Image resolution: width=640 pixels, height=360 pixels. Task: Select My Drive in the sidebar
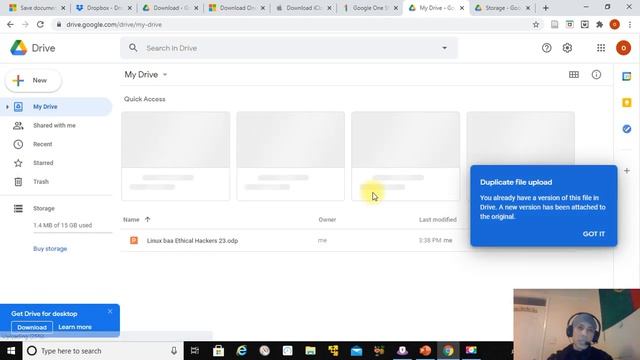(56, 107)
